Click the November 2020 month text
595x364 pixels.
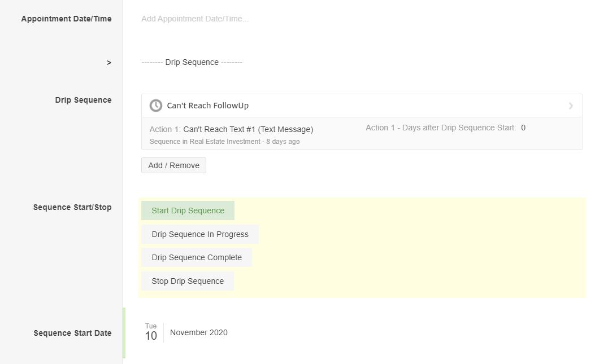coord(199,332)
